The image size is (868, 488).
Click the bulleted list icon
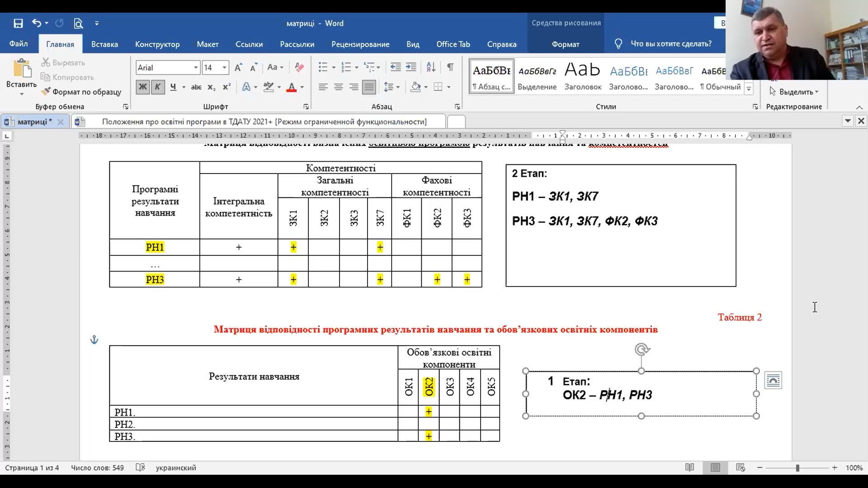point(323,67)
